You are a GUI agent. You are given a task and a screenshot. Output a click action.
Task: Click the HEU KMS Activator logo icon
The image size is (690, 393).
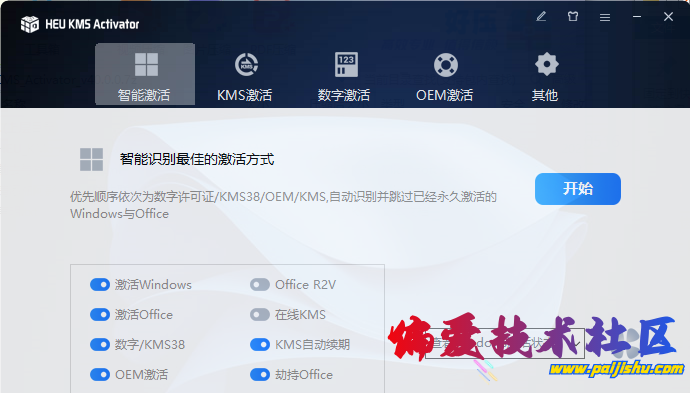[29, 24]
